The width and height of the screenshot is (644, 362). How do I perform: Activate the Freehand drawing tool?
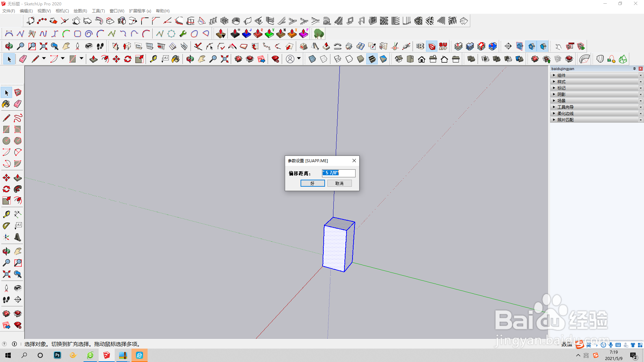tap(18, 118)
